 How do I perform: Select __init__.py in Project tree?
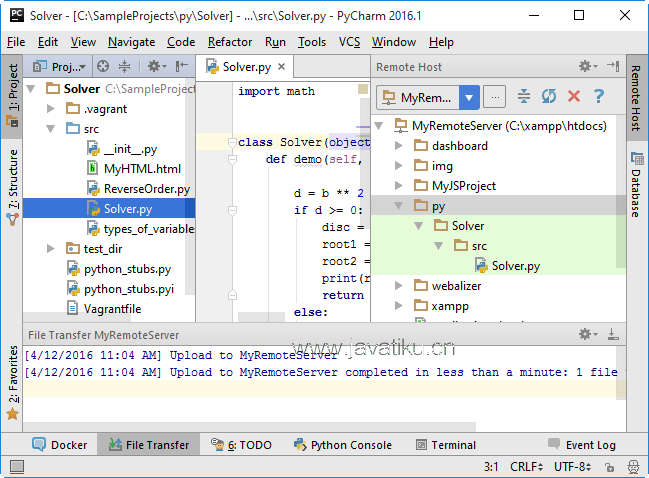click(122, 149)
